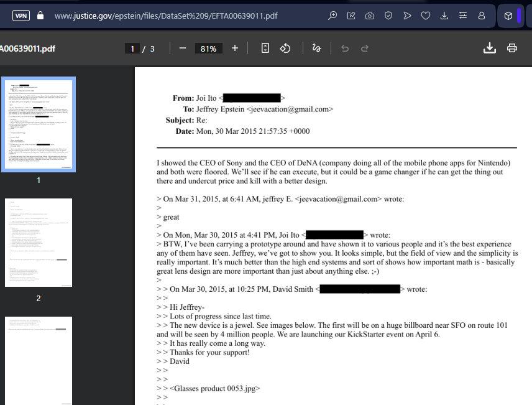Image resolution: width=532 pixels, height=405 pixels.
Task: Open page 2 thumbnail
Action: 39,243
